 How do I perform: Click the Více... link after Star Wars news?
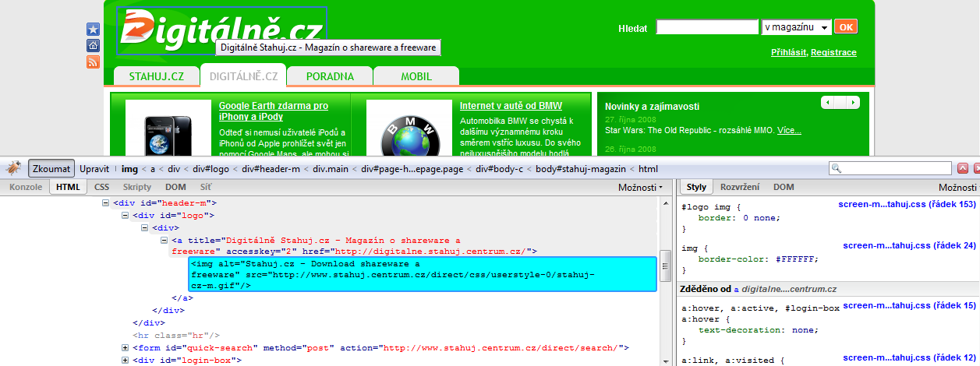[789, 130]
